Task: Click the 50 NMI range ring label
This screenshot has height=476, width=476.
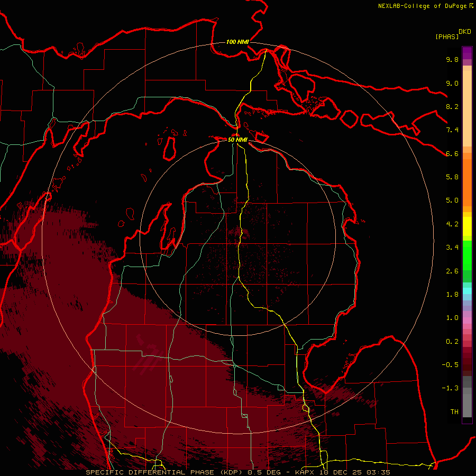Action: click(x=237, y=140)
